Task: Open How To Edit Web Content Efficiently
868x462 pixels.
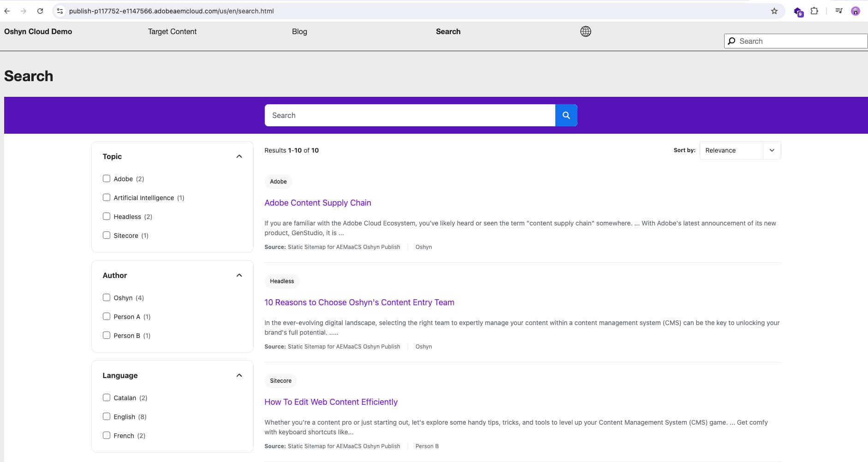Action: (331, 402)
